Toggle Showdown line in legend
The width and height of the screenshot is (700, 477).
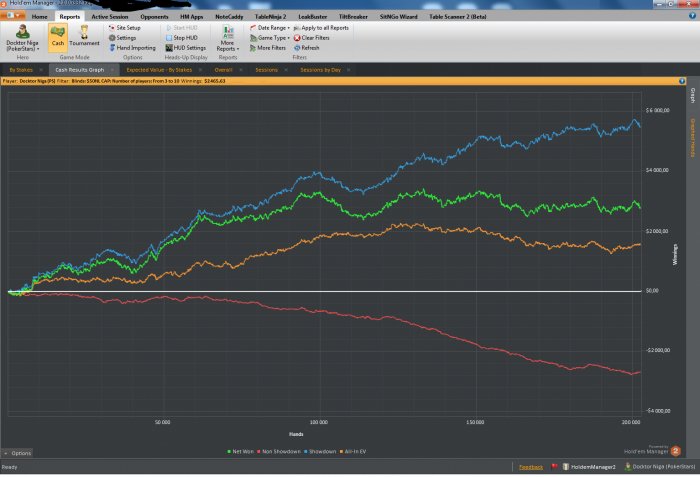coord(320,452)
